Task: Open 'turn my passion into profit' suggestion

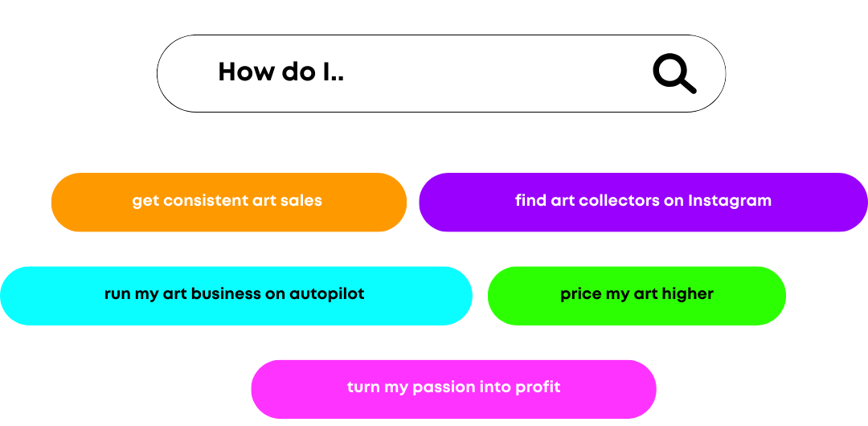Action: [453, 388]
